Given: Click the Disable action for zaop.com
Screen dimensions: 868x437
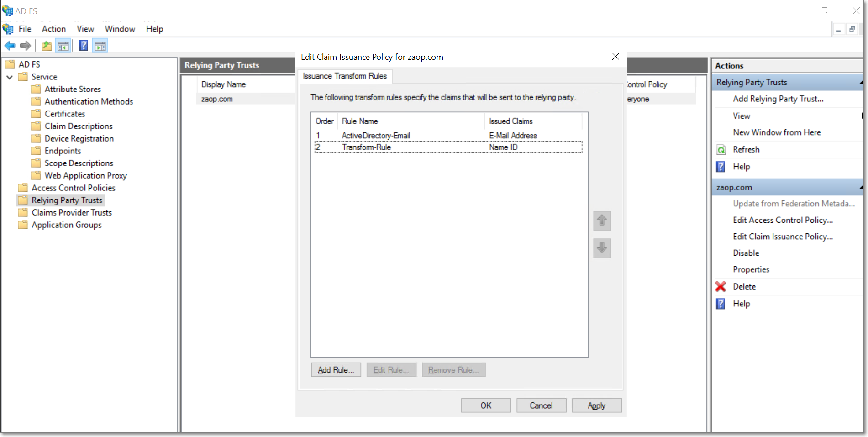Looking at the screenshot, I should pos(746,253).
